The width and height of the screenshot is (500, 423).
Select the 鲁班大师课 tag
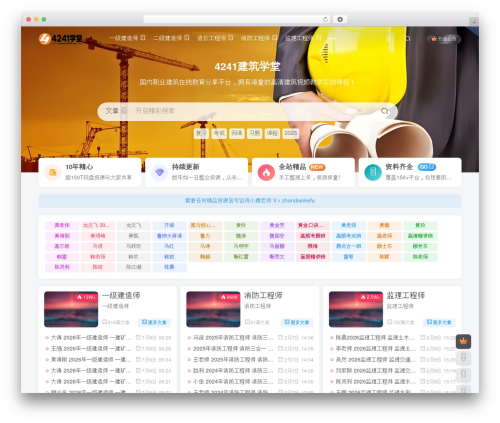point(169,236)
